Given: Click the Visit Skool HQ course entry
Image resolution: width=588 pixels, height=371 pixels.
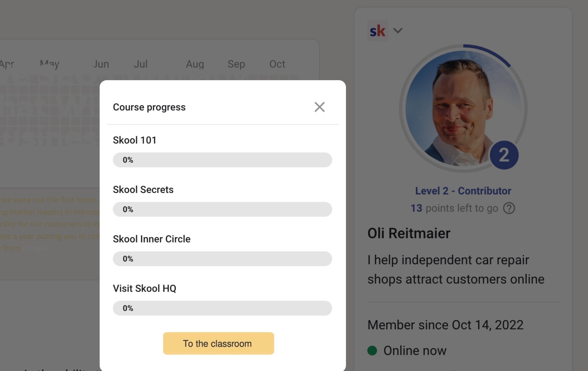Looking at the screenshot, I should [x=145, y=288].
